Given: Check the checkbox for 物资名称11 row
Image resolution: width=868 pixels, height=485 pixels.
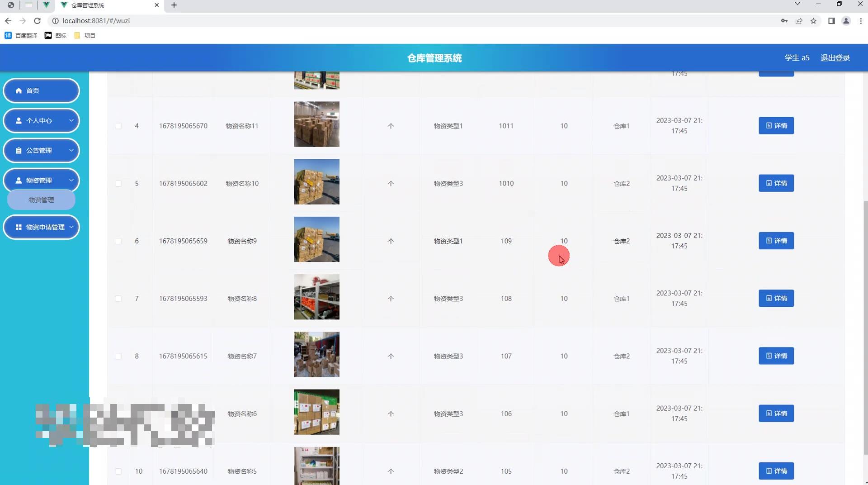Looking at the screenshot, I should 118,126.
